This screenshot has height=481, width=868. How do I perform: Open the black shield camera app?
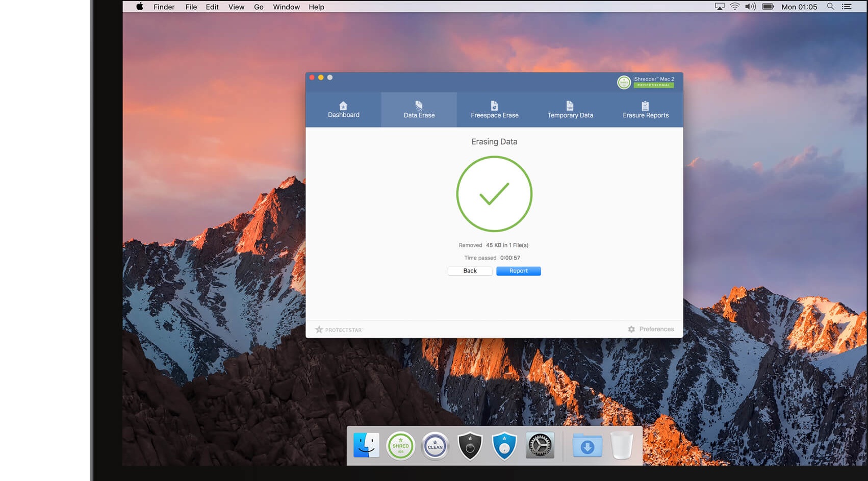pos(470,446)
